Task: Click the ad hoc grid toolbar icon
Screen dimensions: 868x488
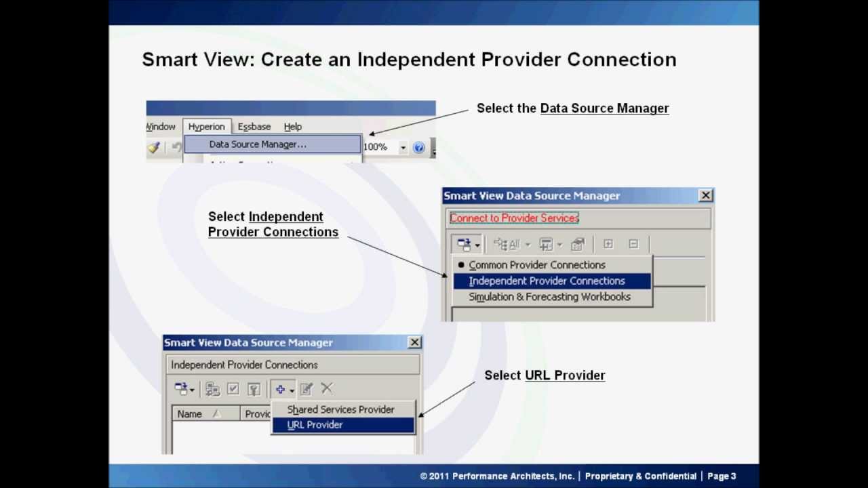Action: (547, 244)
